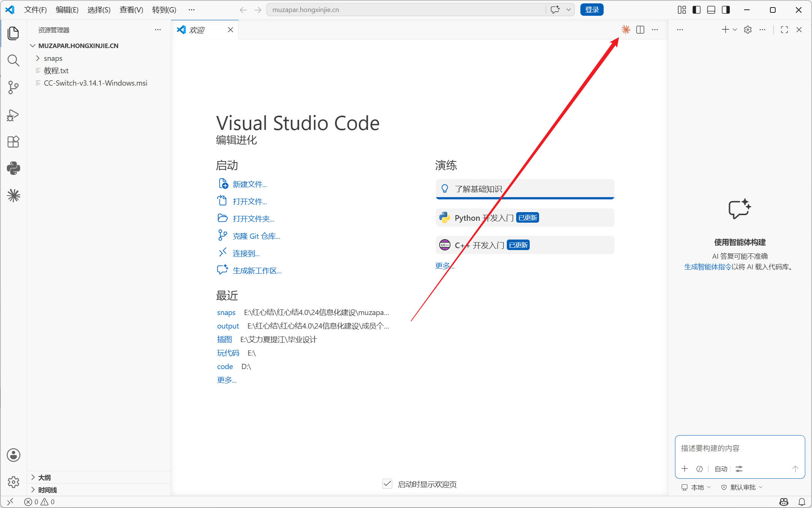Click the 新建文件 link
This screenshot has width=812, height=508.
[x=250, y=184]
